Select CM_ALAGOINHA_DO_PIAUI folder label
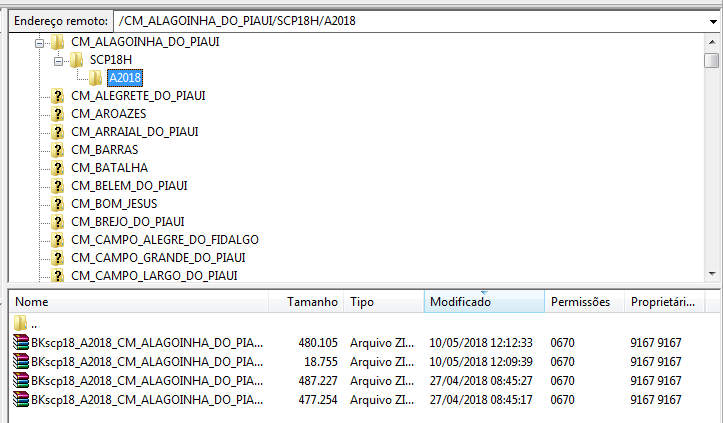 [145, 42]
